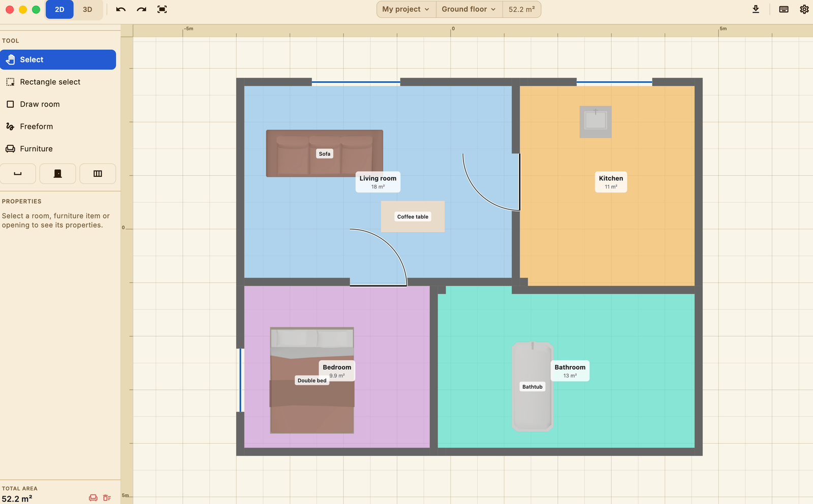Image resolution: width=813 pixels, height=504 pixels.
Task: Select the bedroom left wall window
Action: pyautogui.click(x=240, y=380)
